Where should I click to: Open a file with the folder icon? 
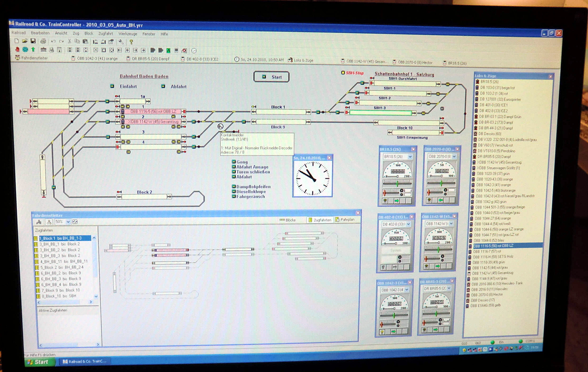coord(25,41)
